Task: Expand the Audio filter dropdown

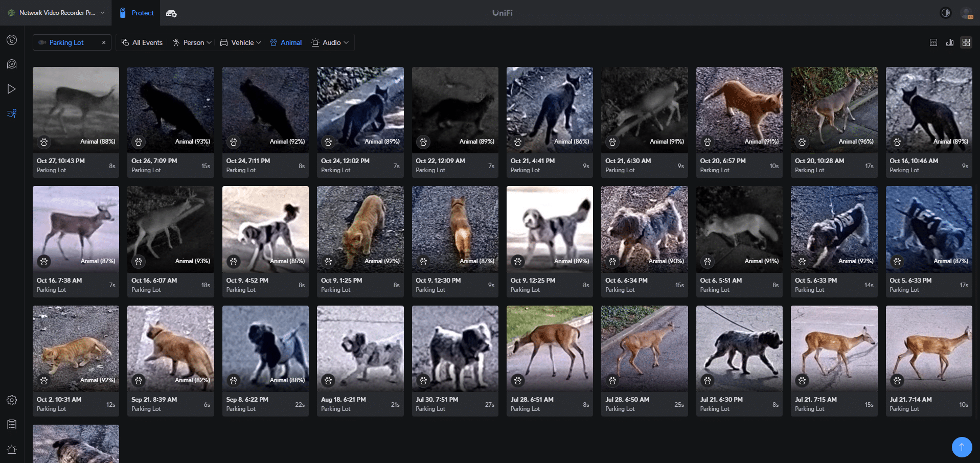Action: 330,42
